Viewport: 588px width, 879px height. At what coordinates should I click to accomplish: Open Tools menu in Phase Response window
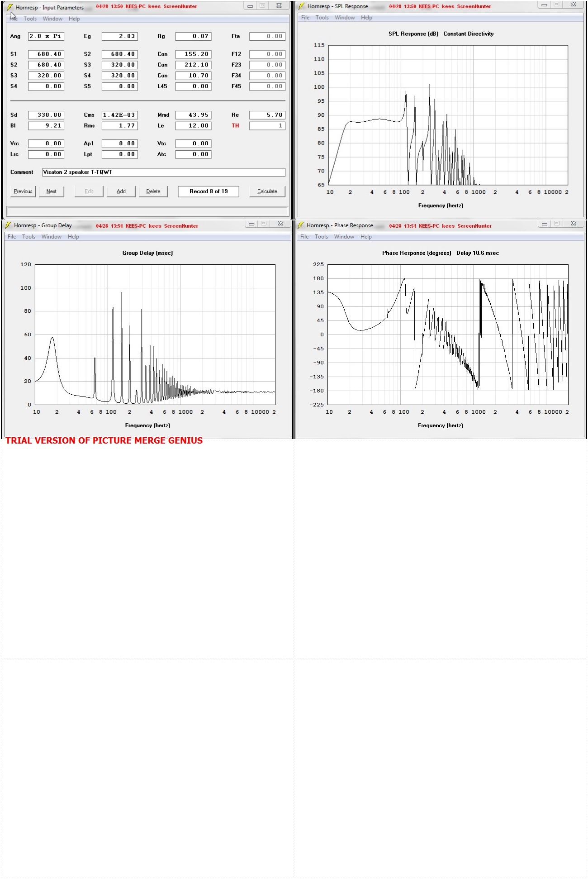(x=321, y=237)
